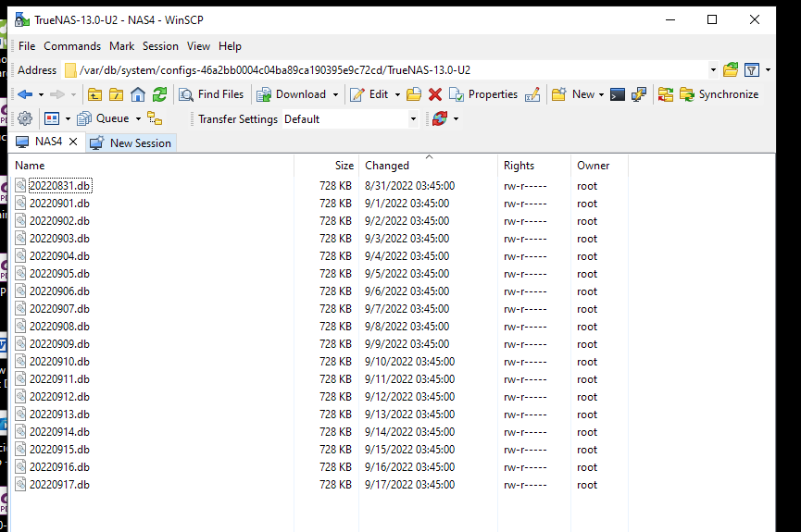
Task: Expand the New dropdown arrow
Action: [601, 94]
